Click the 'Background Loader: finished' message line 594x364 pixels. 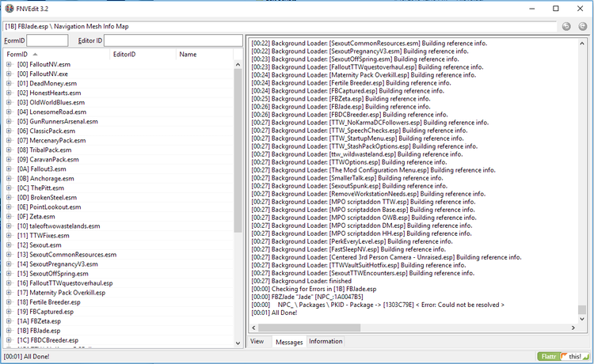(x=301, y=281)
